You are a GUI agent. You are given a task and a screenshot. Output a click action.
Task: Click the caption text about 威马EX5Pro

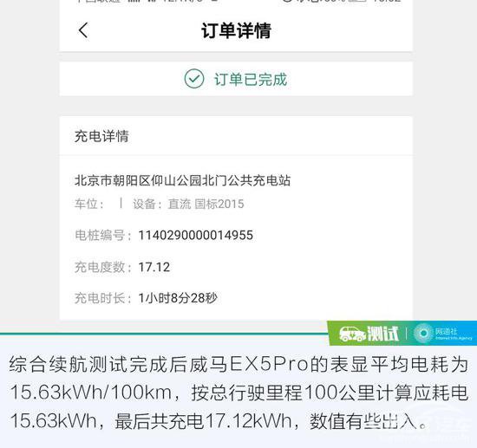pyautogui.click(x=238, y=393)
